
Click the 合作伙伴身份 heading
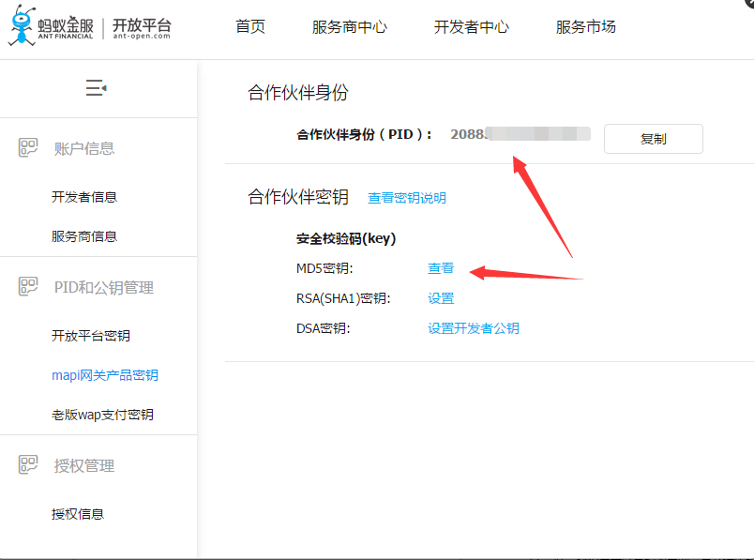pos(298,92)
